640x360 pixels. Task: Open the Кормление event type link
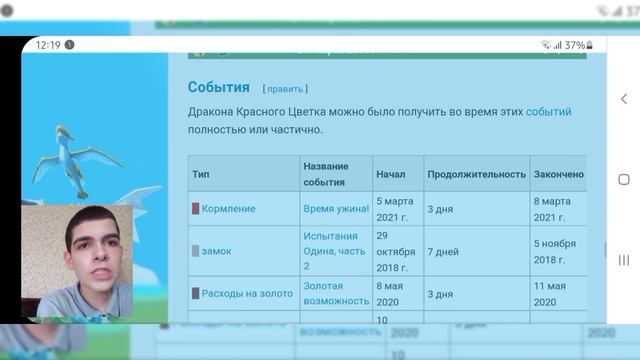tap(228, 209)
